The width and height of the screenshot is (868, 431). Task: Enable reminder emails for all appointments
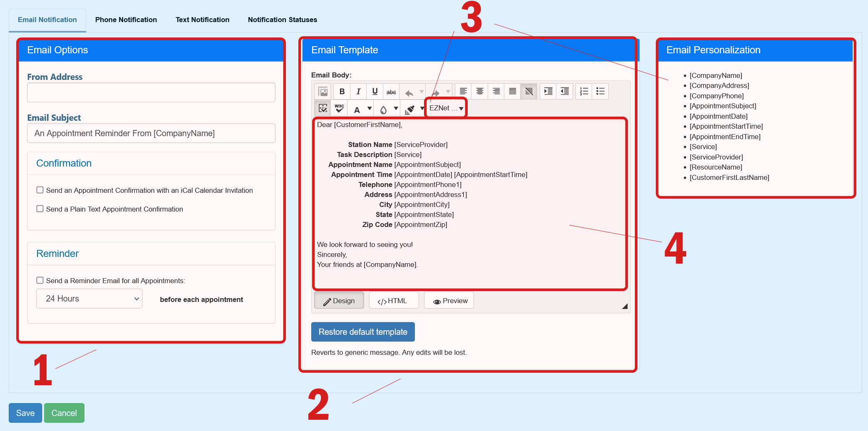click(x=40, y=280)
